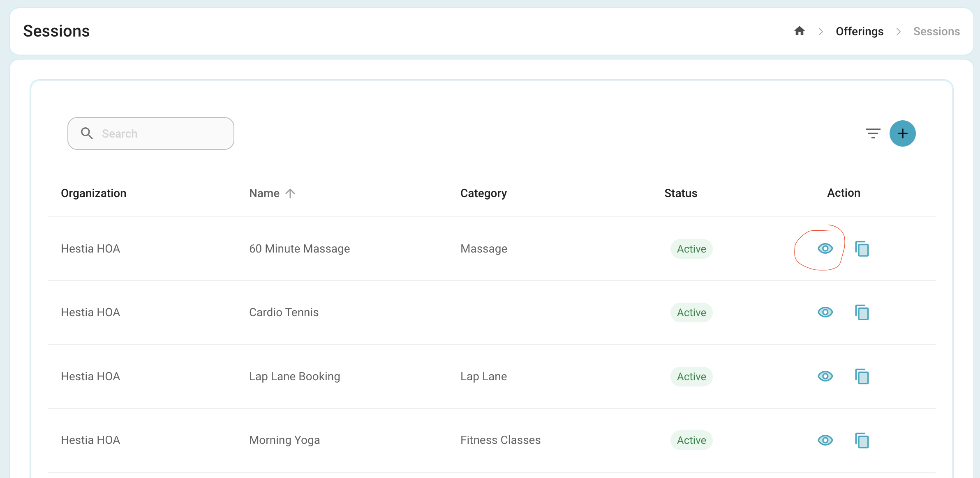Copy the Cardio Tennis session
This screenshot has width=980, height=478.
point(862,313)
